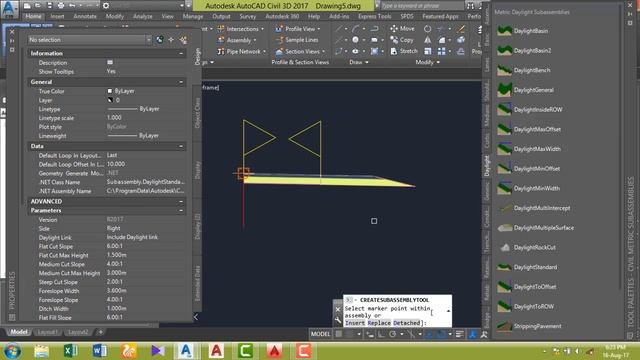Select the DaylightMultipleSurface subassembly
The height and width of the screenshot is (360, 640).
pos(544,227)
